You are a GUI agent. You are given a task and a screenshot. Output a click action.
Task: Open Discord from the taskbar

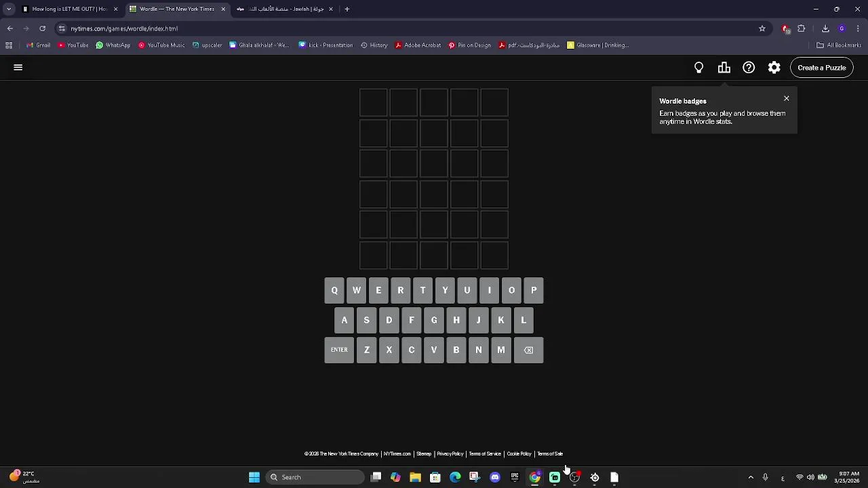click(x=495, y=477)
